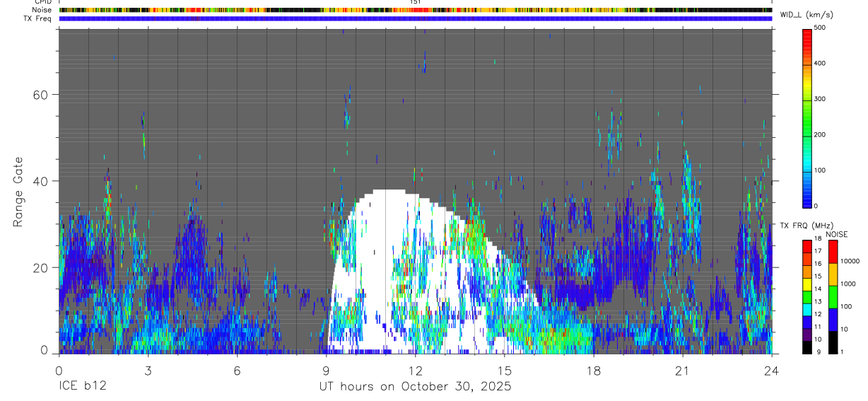Click the 'UT hours on October 30, 2025' label

point(415,387)
